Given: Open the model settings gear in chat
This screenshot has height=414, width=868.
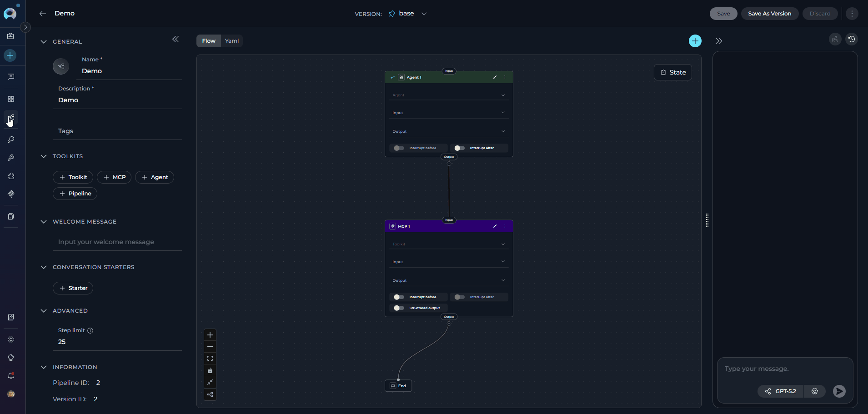Looking at the screenshot, I should tap(814, 391).
